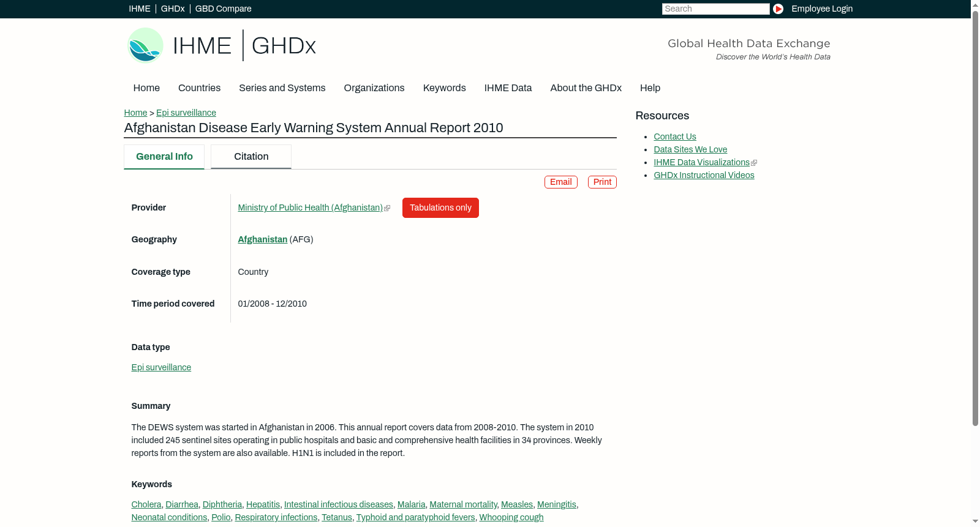980x527 pixels.
Task: Open Ministry of Public Health (Afghanistan) link
Action: pyautogui.click(x=311, y=207)
